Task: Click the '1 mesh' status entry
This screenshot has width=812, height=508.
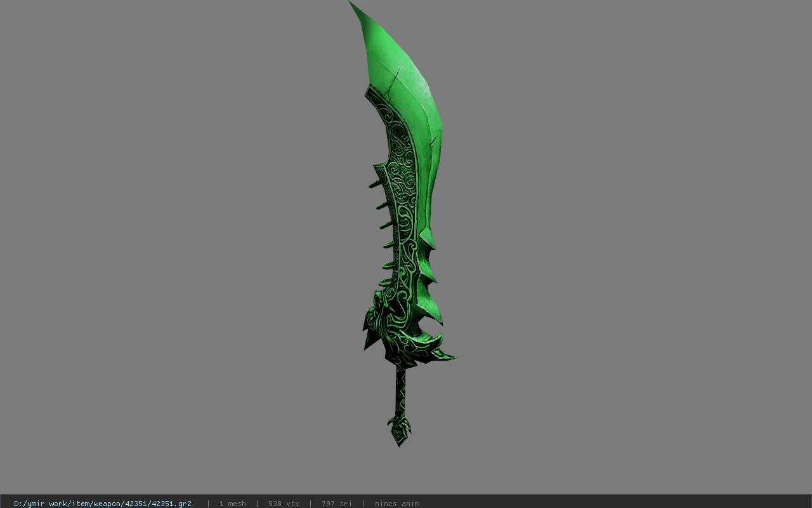Action: click(x=232, y=504)
